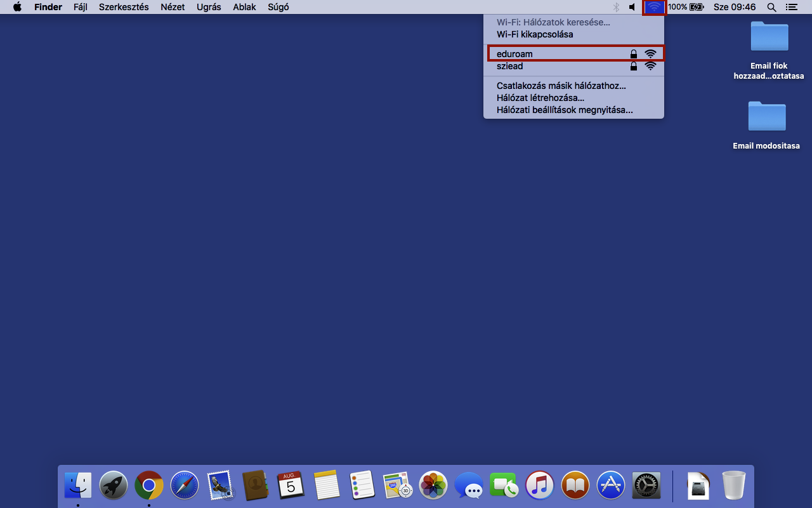The image size is (812, 508).
Task: Open FaceTime from the Dock
Action: (x=504, y=486)
